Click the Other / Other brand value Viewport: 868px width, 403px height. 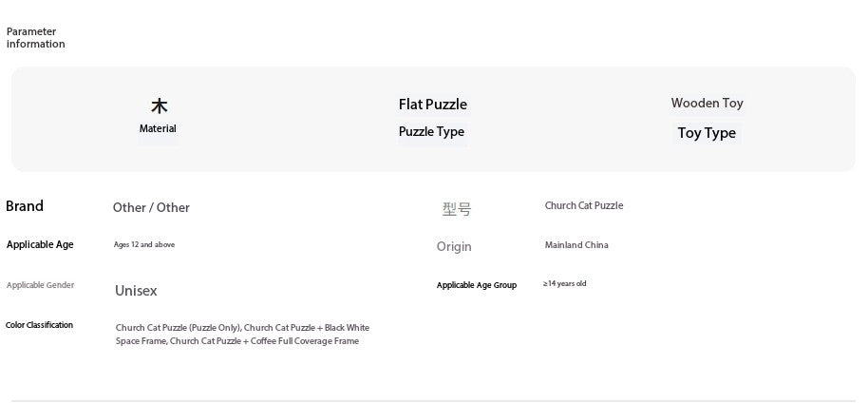click(x=151, y=208)
